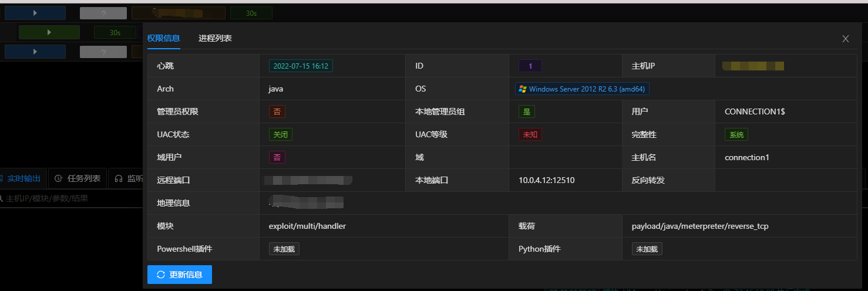Screen dimensions: 868x291
Task: Click the Python插件 未加载 tag
Action: pyautogui.click(x=647, y=249)
